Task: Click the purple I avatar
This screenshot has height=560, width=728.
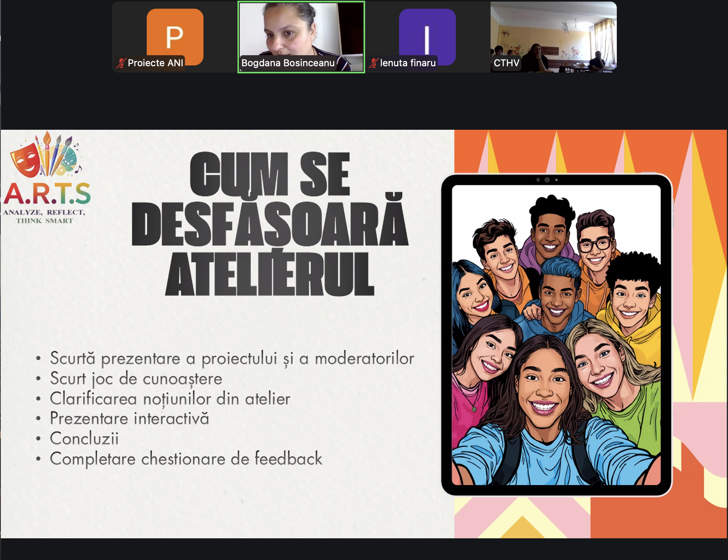Action: pos(427,37)
